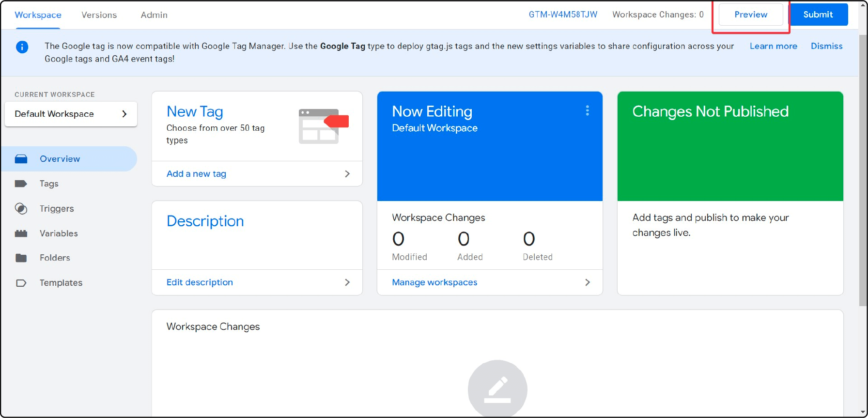Screen dimensions: 868x418
Task: Click the Folders icon in sidebar
Action: [x=21, y=258]
